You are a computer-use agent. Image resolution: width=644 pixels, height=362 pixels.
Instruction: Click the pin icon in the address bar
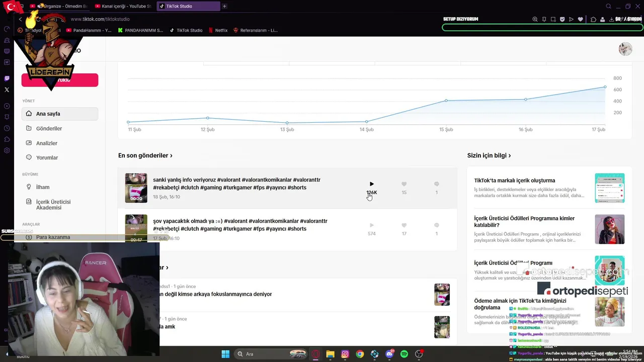coord(544,19)
